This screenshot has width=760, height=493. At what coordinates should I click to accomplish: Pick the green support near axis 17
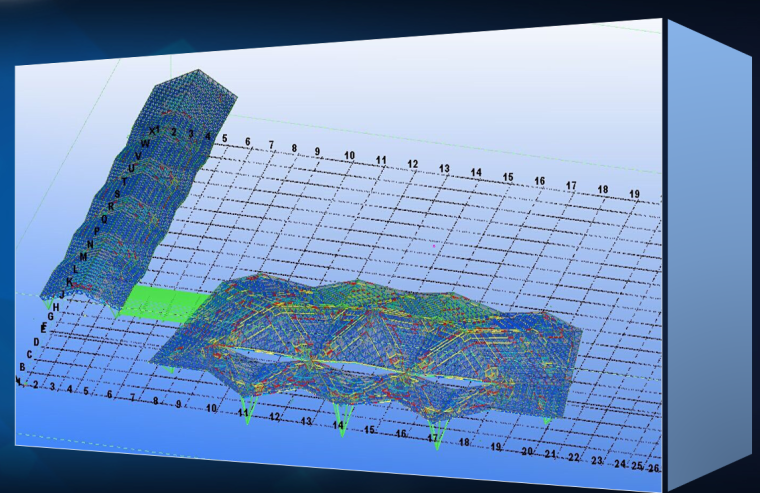[436, 437]
